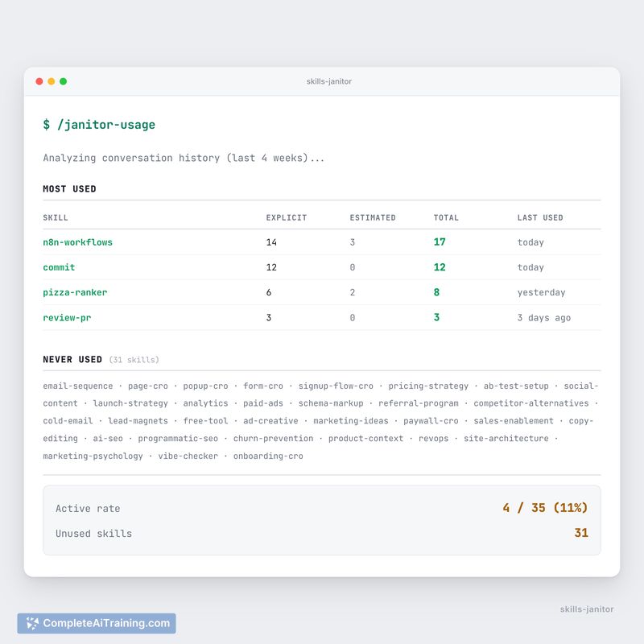Select the /janitor-usage command text
The width and height of the screenshot is (644, 644).
click(106, 125)
